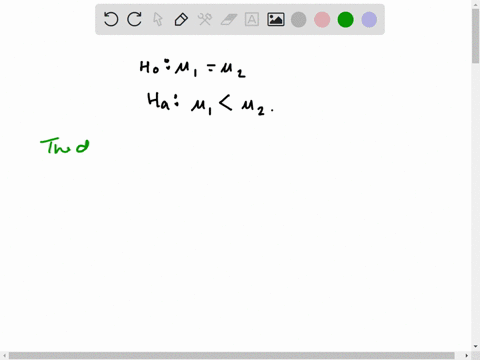Screen dimensions: 480x360
Task: Select the pen drawing tool
Action: tap(181, 19)
